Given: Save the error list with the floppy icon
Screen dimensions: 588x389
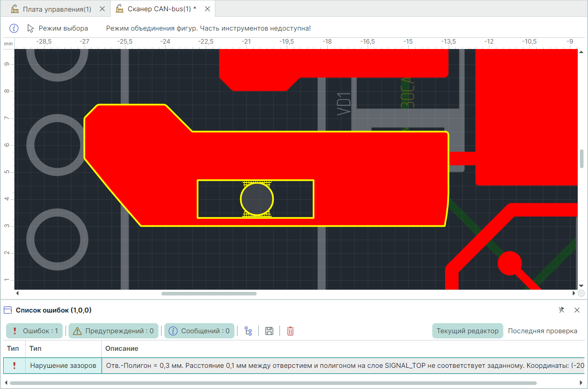Looking at the screenshot, I should pos(269,331).
